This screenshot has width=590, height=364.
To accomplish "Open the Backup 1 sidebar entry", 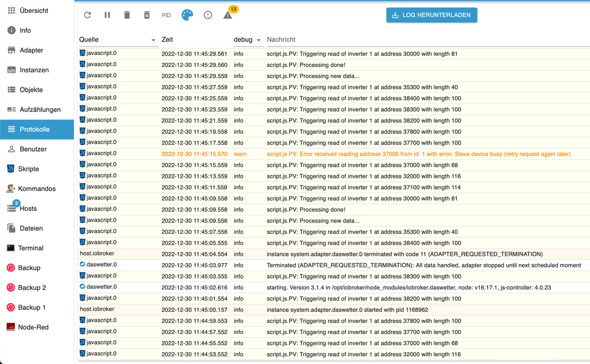I will click(x=37, y=308).
